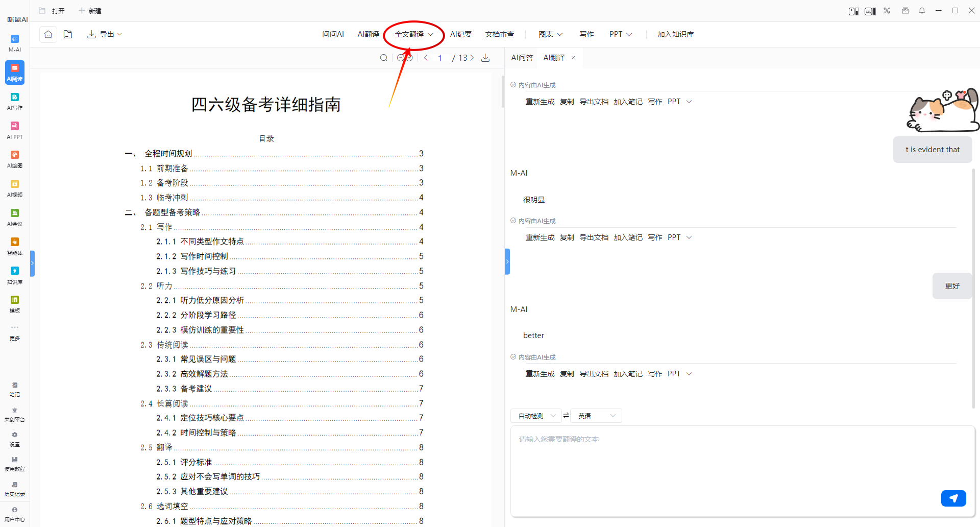980x527 pixels.
Task: Swap source and target translation languages
Action: (566, 416)
